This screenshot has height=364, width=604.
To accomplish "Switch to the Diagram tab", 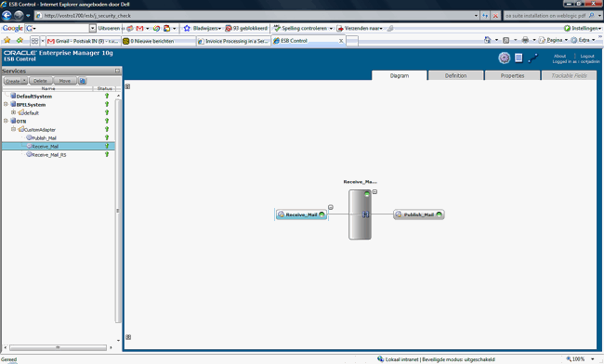I will (x=399, y=75).
